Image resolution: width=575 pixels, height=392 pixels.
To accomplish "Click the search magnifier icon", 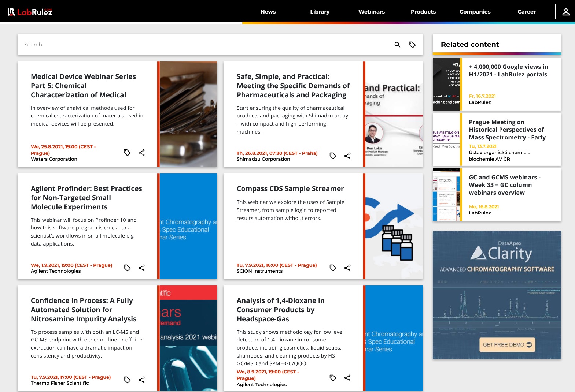I will 397,45.
